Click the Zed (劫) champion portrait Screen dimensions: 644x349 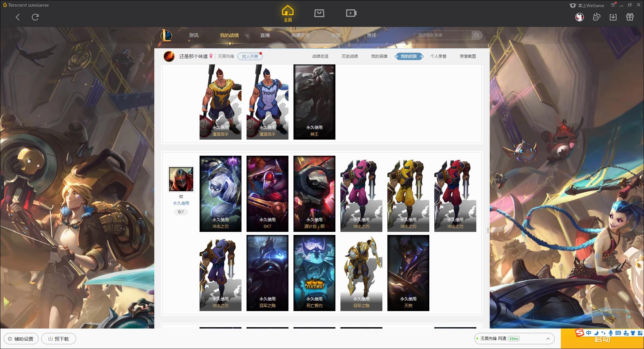(181, 179)
